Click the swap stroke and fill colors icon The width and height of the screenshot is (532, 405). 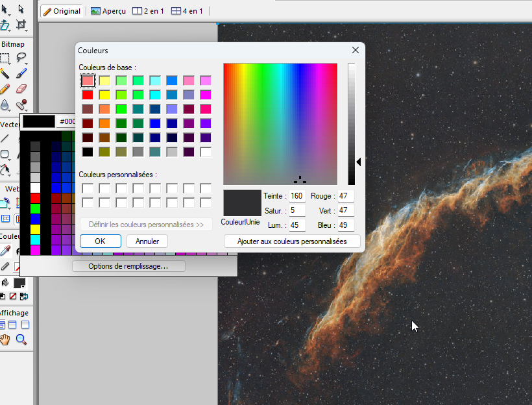click(x=24, y=297)
